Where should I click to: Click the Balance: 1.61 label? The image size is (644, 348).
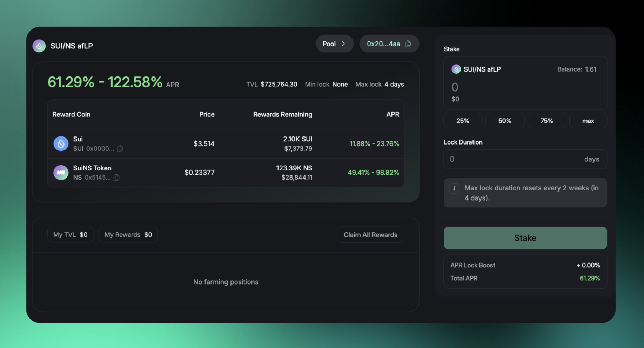click(576, 69)
